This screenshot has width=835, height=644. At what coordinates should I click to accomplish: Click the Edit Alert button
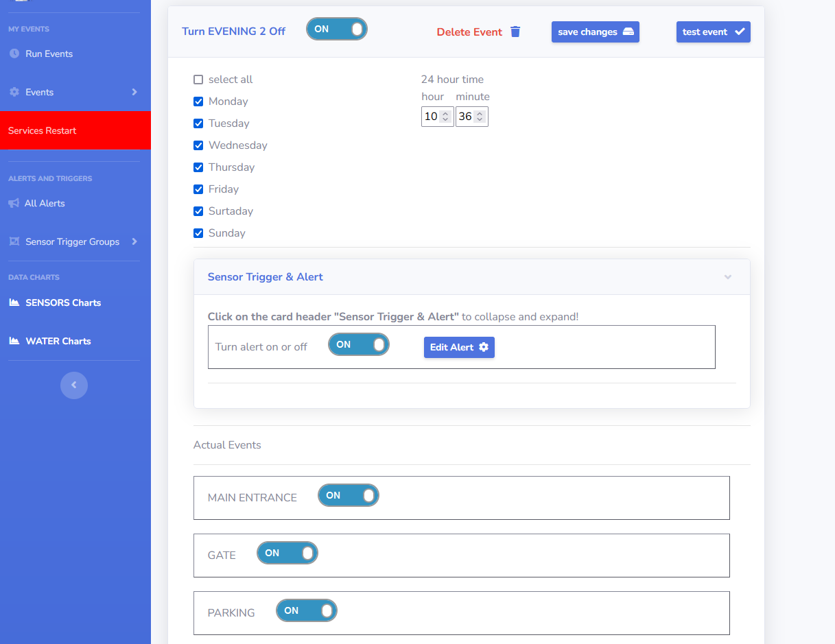coord(459,347)
